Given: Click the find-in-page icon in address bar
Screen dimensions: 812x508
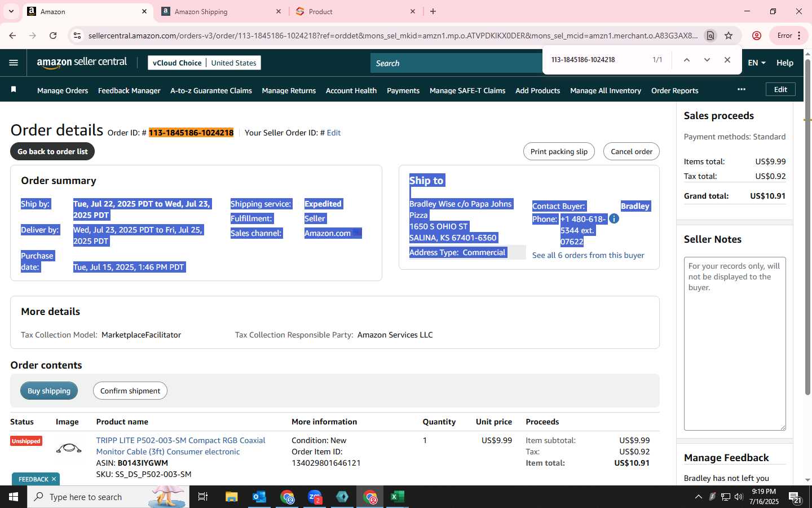Looking at the screenshot, I should (710, 36).
